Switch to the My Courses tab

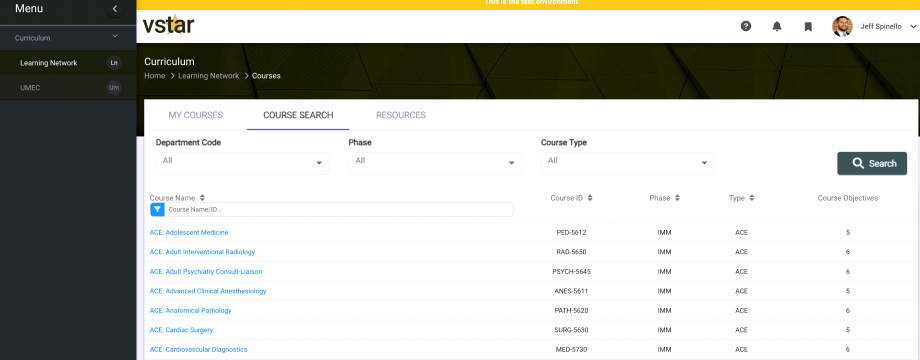click(x=195, y=115)
